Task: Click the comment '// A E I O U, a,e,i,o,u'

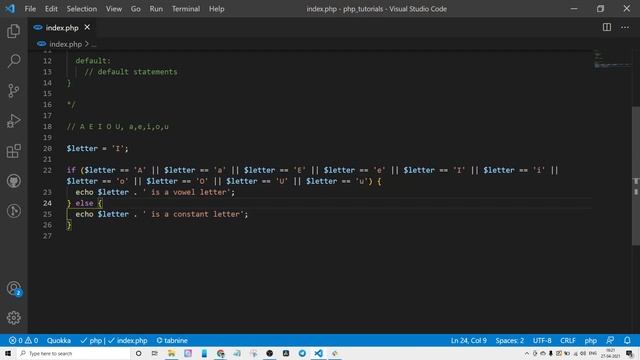Action: point(118,126)
